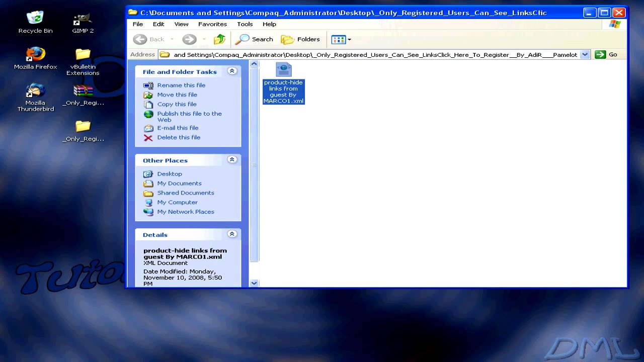This screenshot has width=644, height=362.
Task: Collapse the Details panel
Action: [x=232, y=234]
